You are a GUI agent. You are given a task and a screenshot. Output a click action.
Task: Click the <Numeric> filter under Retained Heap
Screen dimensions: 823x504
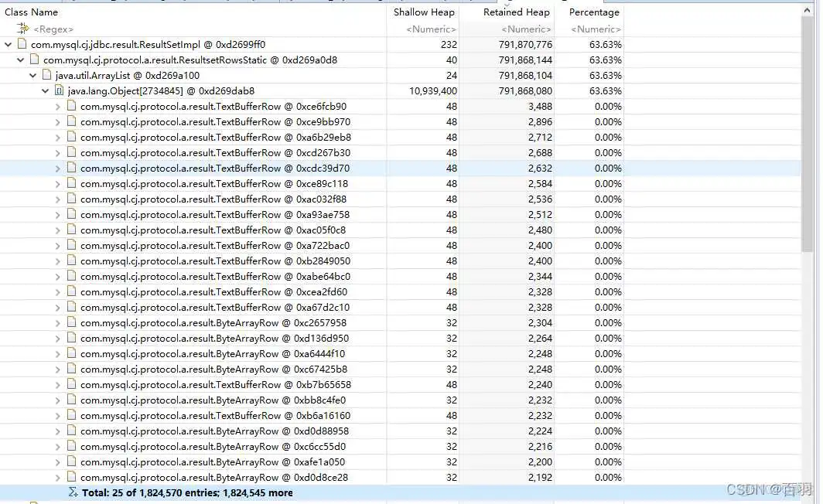524,29
